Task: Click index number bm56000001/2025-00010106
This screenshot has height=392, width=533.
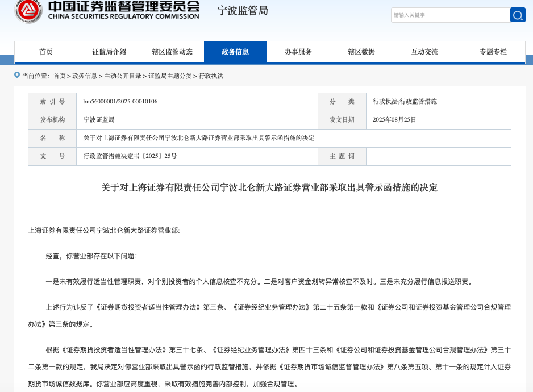Action: [120, 101]
